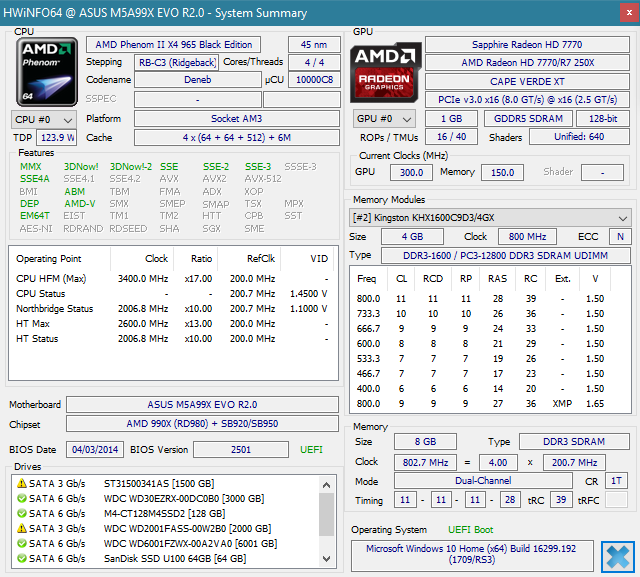The height and width of the screenshot is (577, 640).
Task: Click the green UEFI Boot label
Action: click(470, 530)
